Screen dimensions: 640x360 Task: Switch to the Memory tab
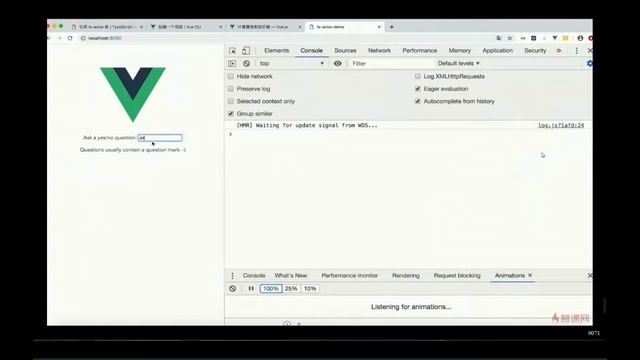460,51
